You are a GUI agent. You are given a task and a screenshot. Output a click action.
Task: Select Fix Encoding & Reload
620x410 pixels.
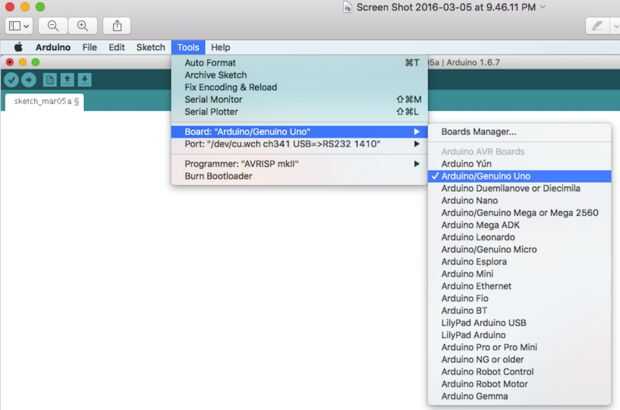[x=299, y=87]
